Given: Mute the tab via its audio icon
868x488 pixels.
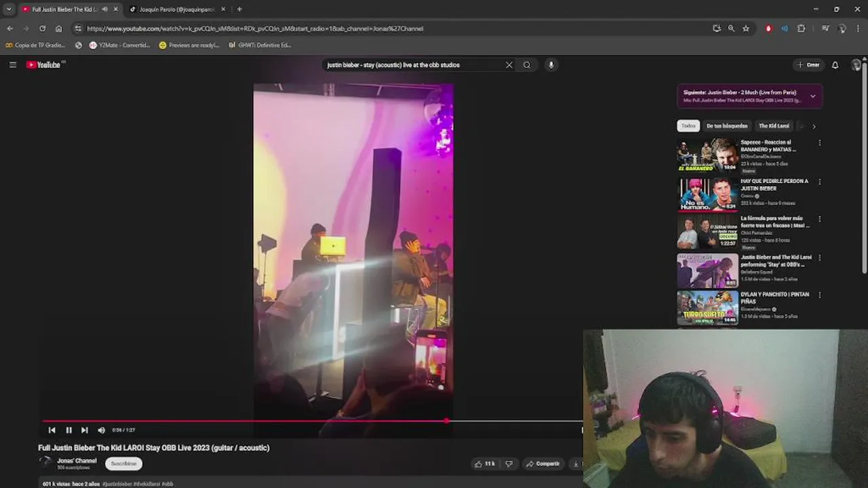Looking at the screenshot, I should (x=104, y=9).
